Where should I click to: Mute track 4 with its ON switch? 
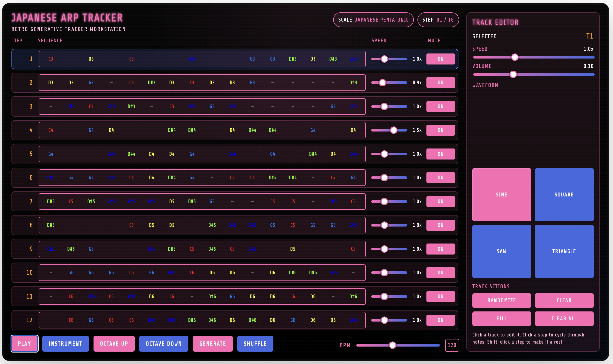tap(440, 130)
